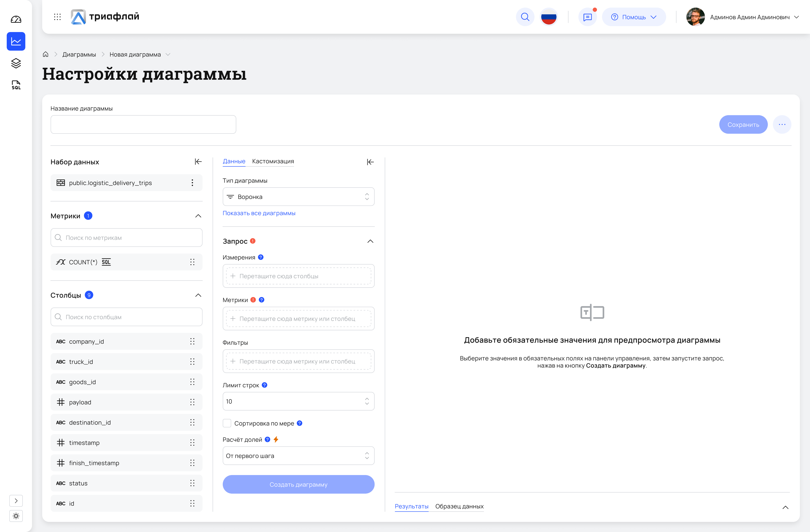Click the Показать все диаграммы link
Viewport: 810px width, 532px height.
pyautogui.click(x=259, y=213)
